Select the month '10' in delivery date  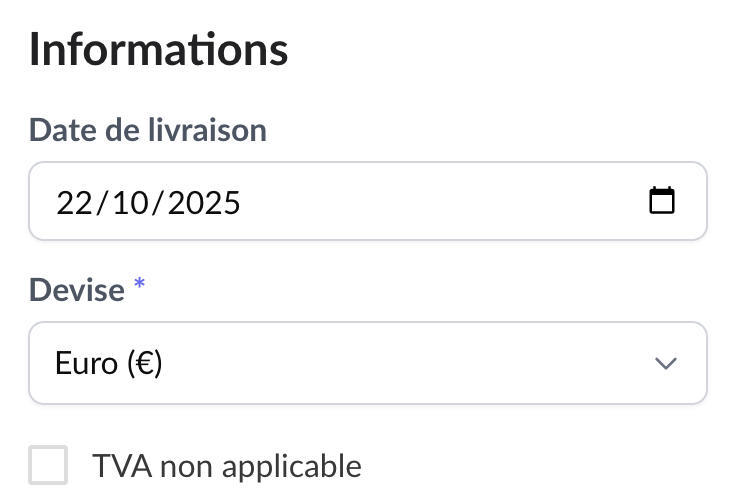pyautogui.click(x=130, y=202)
